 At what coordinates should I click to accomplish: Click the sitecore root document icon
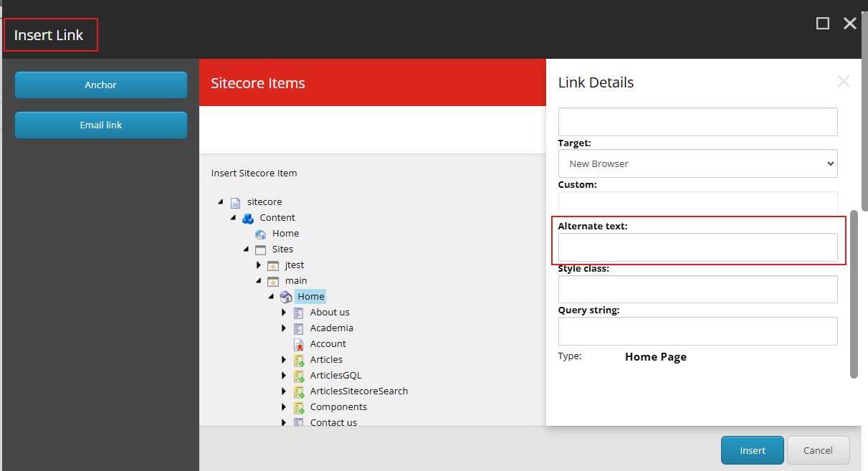(237, 201)
